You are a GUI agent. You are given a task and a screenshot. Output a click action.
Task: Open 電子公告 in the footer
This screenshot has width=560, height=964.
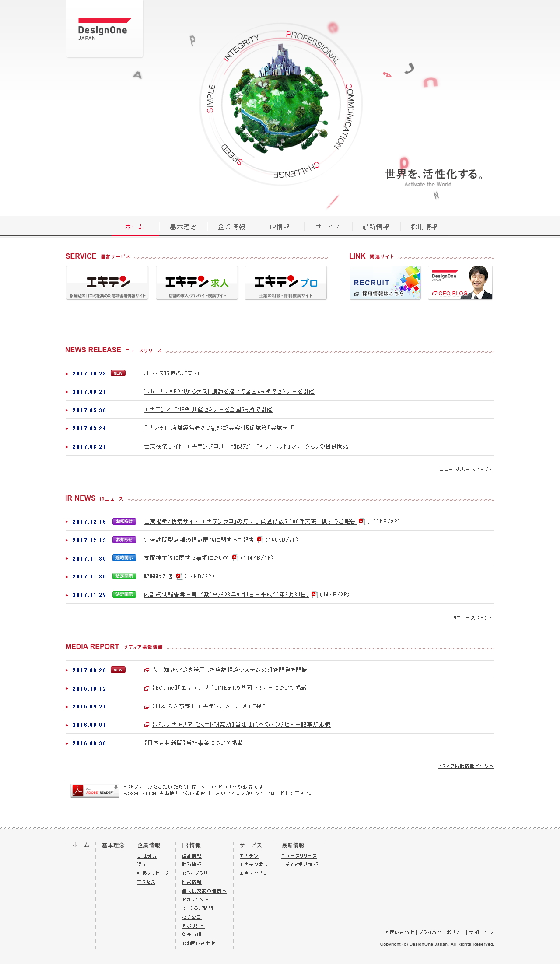point(192,917)
